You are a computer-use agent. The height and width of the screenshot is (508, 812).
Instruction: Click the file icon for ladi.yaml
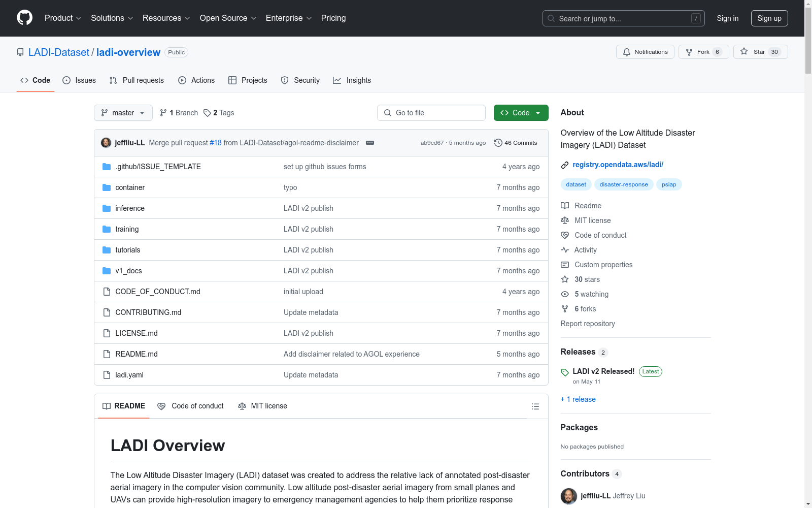click(107, 375)
